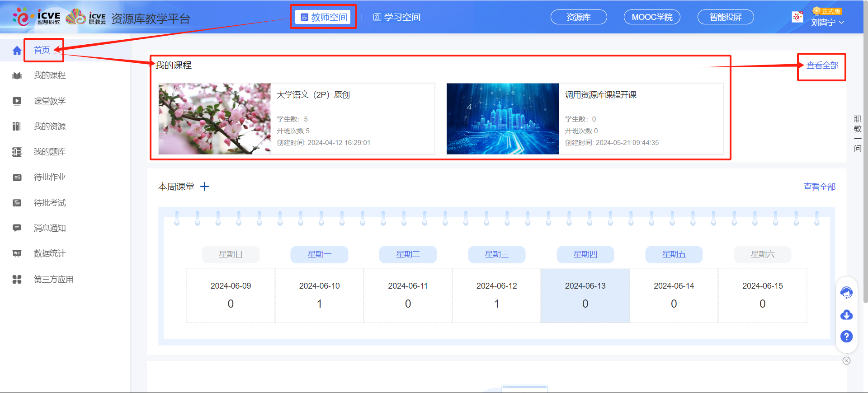Switch to the 学习空间 tab
The width and height of the screenshot is (868, 393).
click(x=397, y=17)
